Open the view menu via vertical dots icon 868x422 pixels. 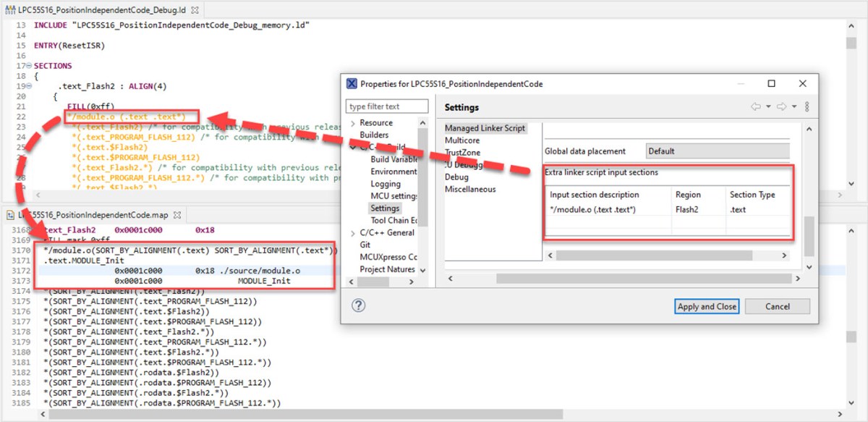coord(807,106)
